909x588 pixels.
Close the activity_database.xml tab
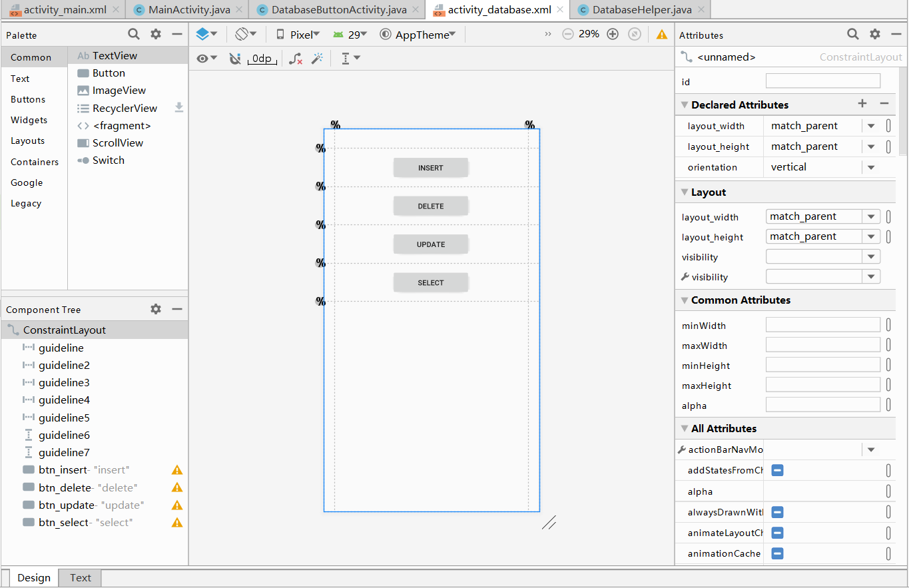pyautogui.click(x=559, y=9)
